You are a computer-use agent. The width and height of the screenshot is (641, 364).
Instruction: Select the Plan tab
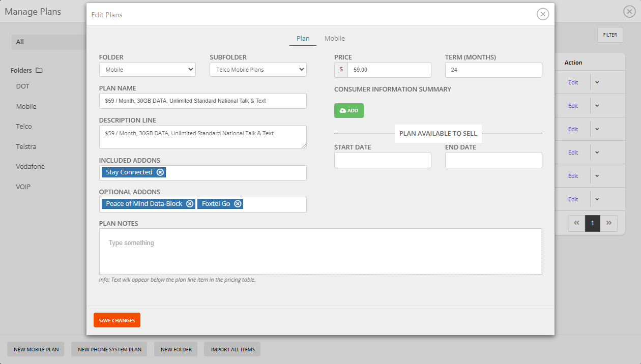303,38
